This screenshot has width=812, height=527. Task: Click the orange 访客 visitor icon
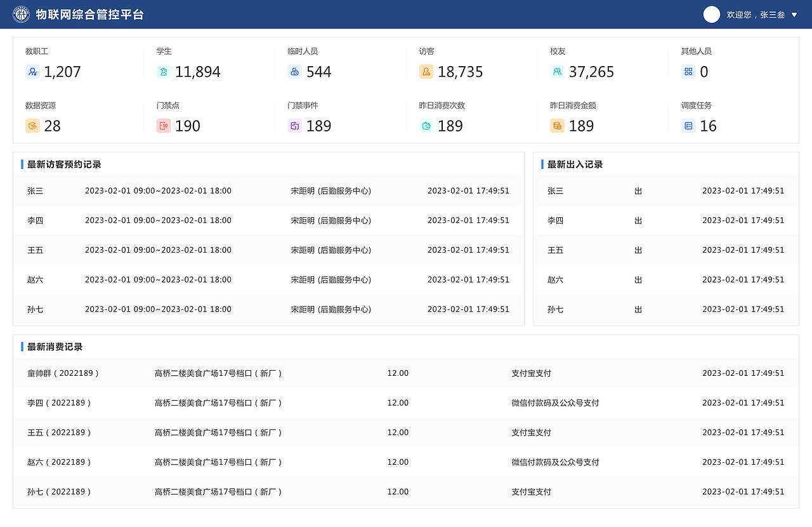click(425, 72)
